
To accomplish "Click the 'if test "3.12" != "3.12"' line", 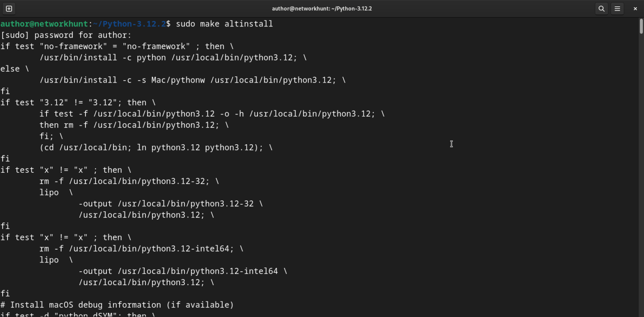I will point(78,103).
